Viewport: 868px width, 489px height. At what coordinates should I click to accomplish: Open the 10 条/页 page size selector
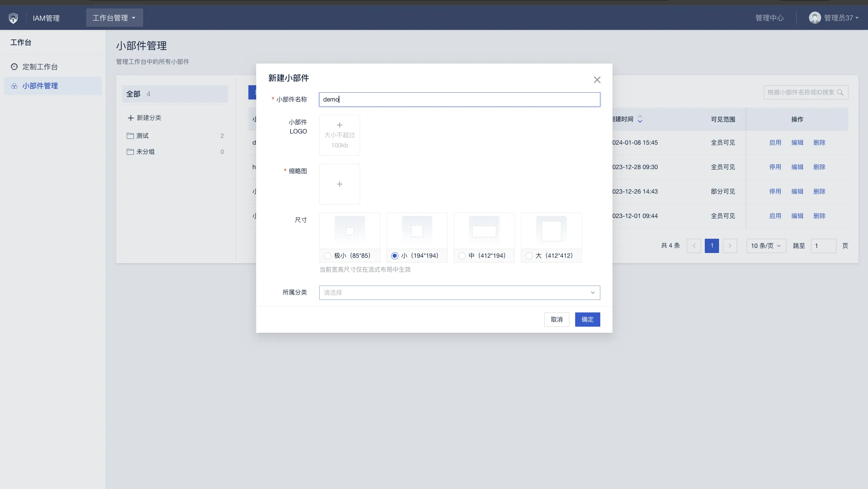(x=766, y=246)
